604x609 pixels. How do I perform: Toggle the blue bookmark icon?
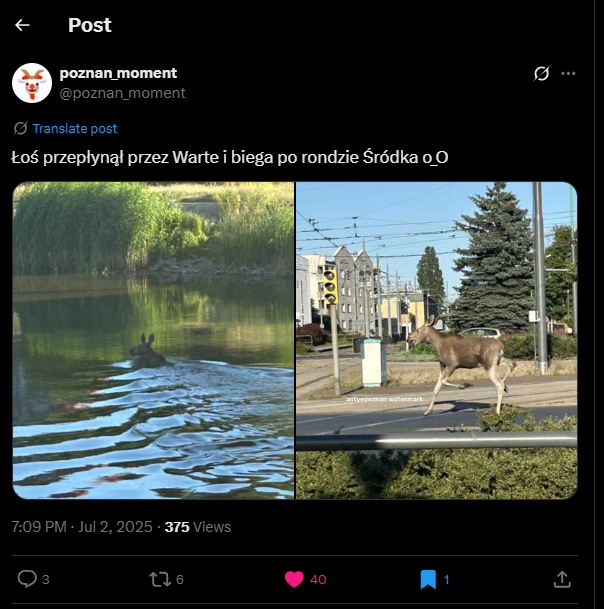pyautogui.click(x=428, y=579)
